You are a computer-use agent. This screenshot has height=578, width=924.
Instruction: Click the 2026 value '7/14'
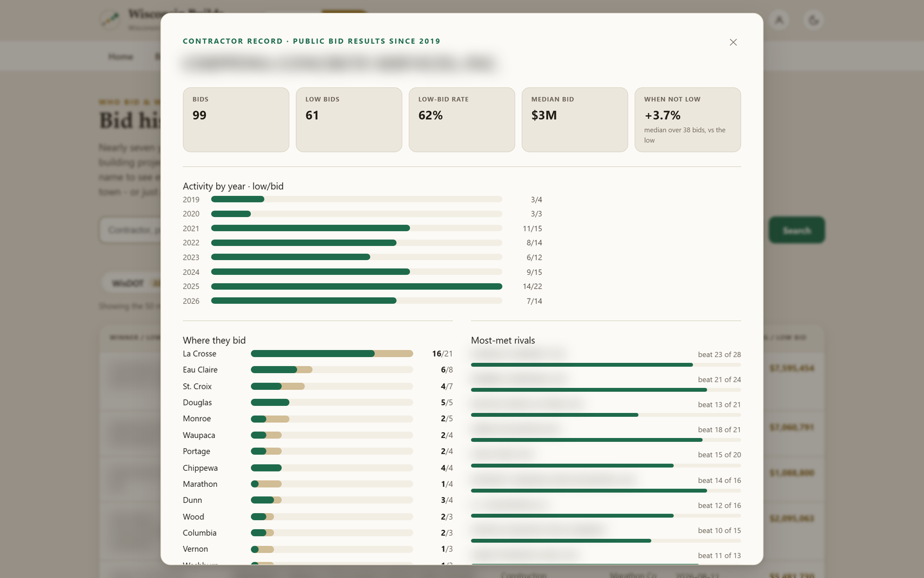[535, 301]
